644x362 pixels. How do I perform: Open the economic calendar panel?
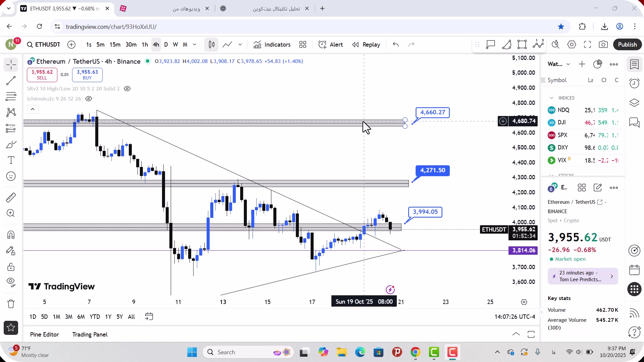(634, 270)
